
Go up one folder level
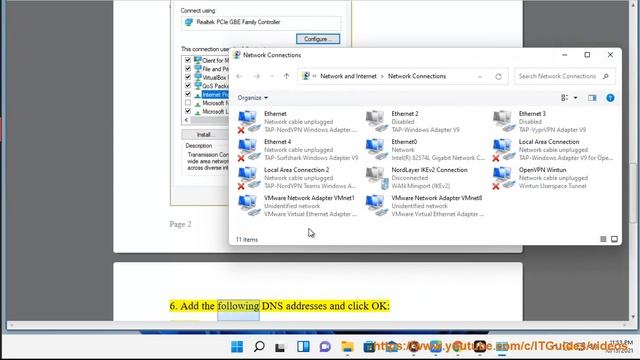point(287,76)
